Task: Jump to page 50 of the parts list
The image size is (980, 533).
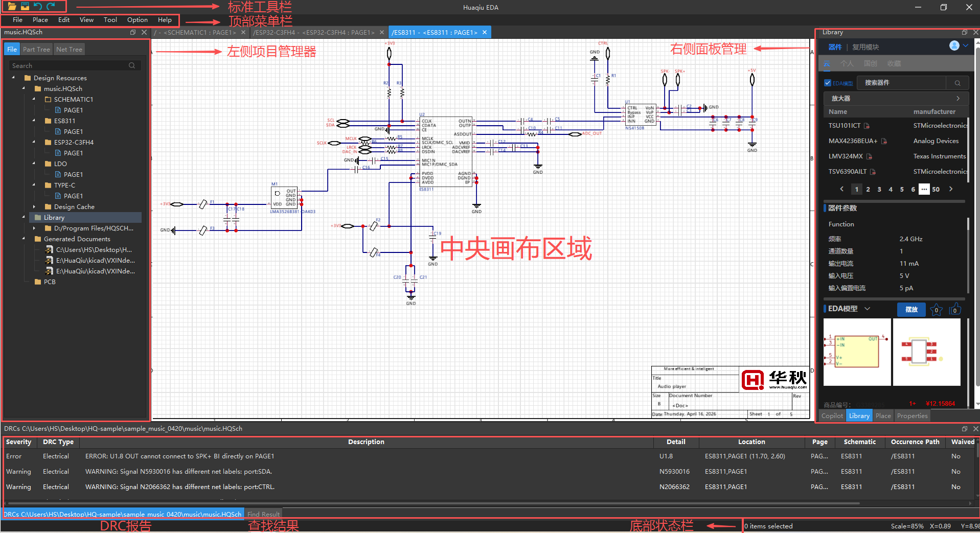Action: point(936,189)
